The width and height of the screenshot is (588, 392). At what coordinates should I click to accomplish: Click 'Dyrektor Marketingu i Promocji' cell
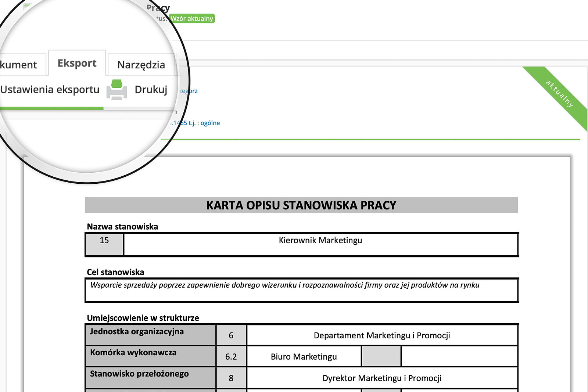point(382,378)
